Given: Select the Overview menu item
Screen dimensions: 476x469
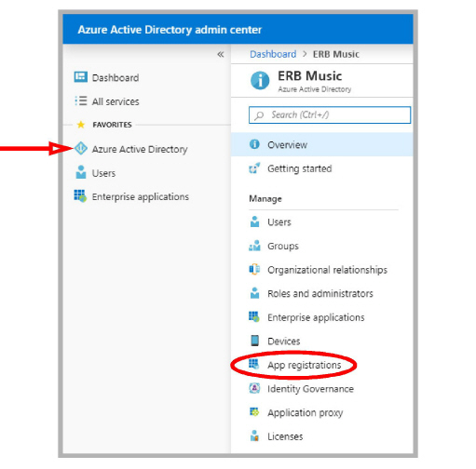Looking at the screenshot, I should click(x=322, y=144).
